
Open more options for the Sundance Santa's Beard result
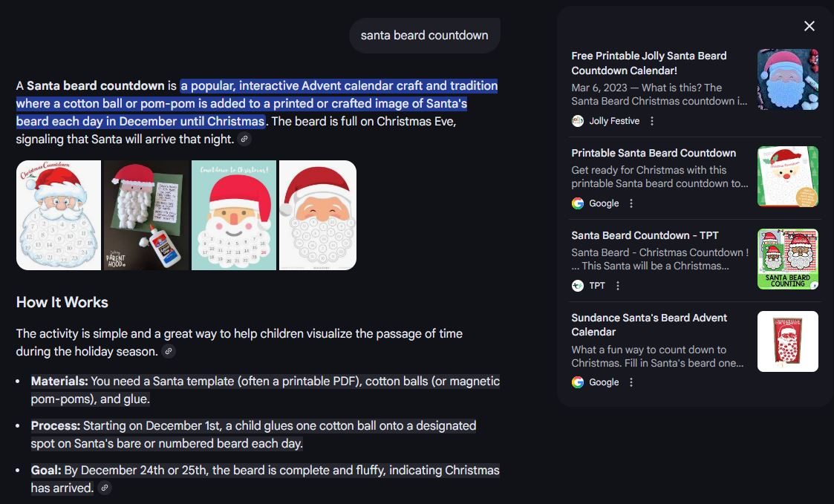point(631,382)
